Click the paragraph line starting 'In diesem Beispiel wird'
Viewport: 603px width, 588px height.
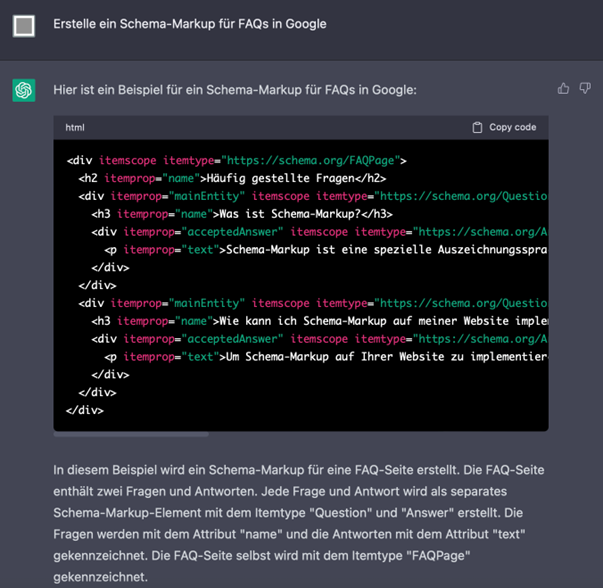click(x=299, y=470)
